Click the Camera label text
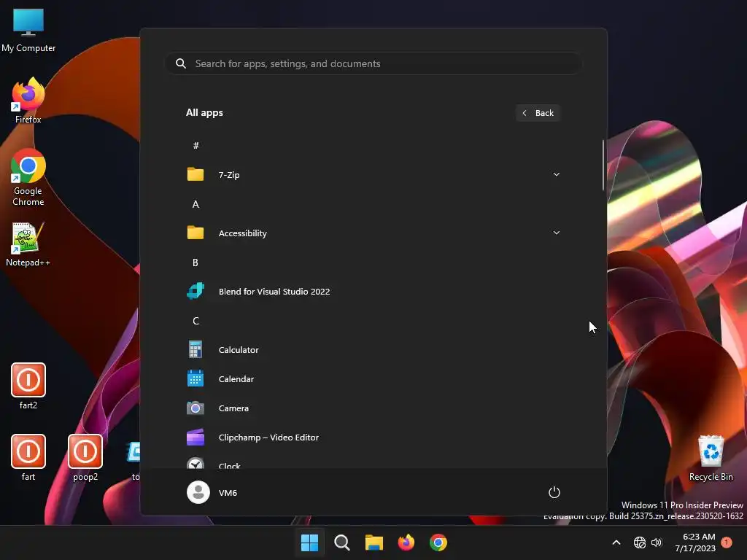 [x=233, y=408]
